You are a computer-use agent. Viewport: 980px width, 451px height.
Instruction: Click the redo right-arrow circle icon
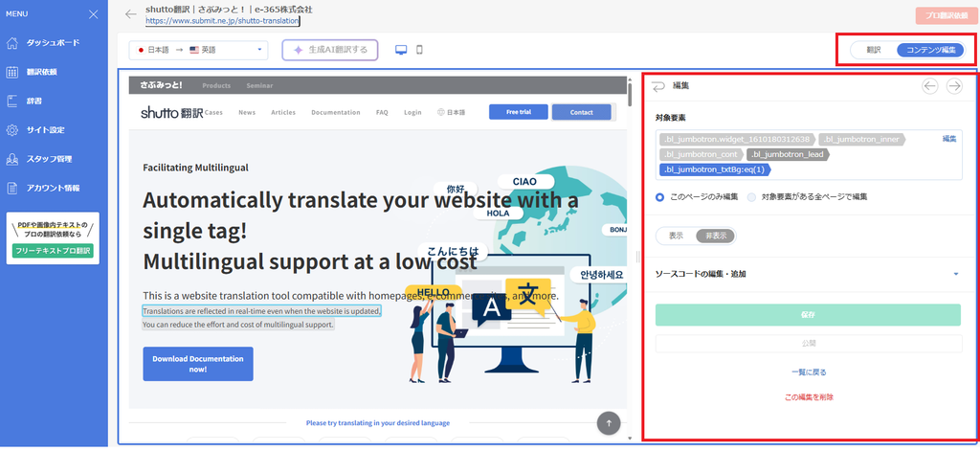coord(954,86)
